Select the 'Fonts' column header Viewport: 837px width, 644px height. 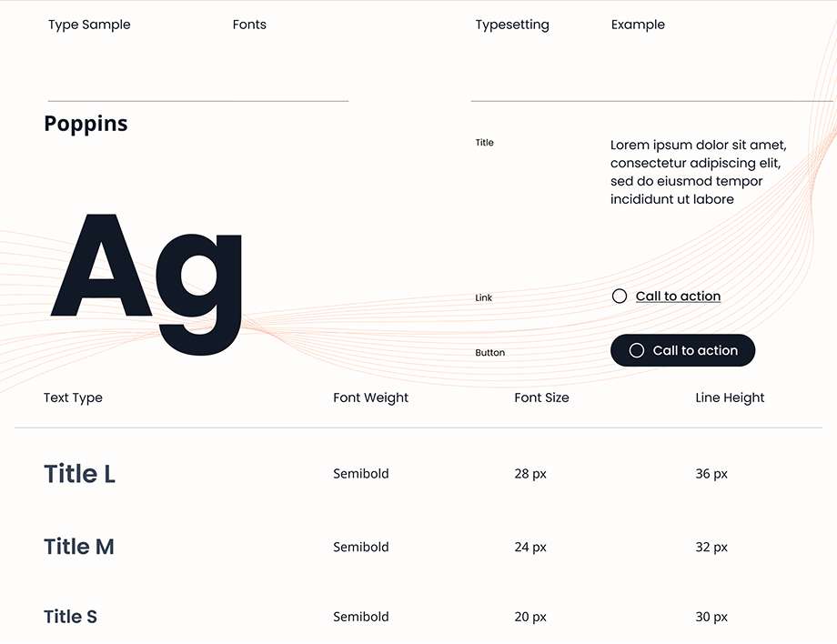coord(249,25)
